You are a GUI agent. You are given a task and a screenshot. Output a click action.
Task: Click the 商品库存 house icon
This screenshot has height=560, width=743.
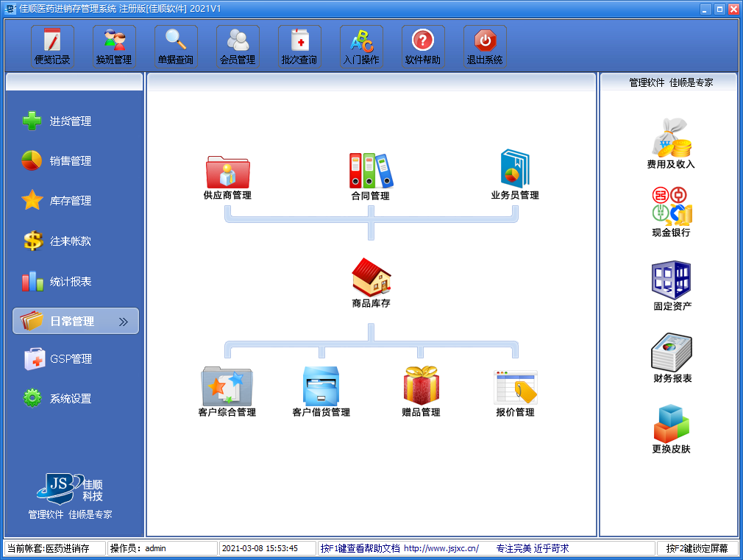click(371, 277)
